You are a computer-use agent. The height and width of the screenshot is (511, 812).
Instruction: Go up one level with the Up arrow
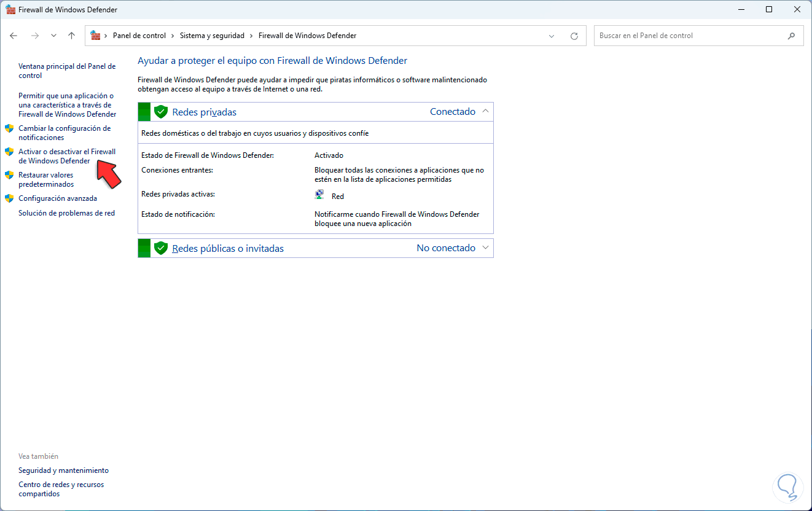71,36
